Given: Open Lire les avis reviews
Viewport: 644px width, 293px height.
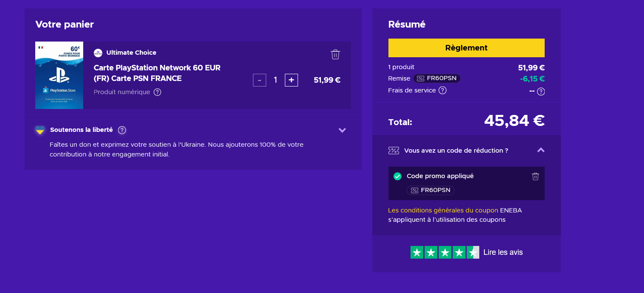Looking at the screenshot, I should pyautogui.click(x=503, y=252).
